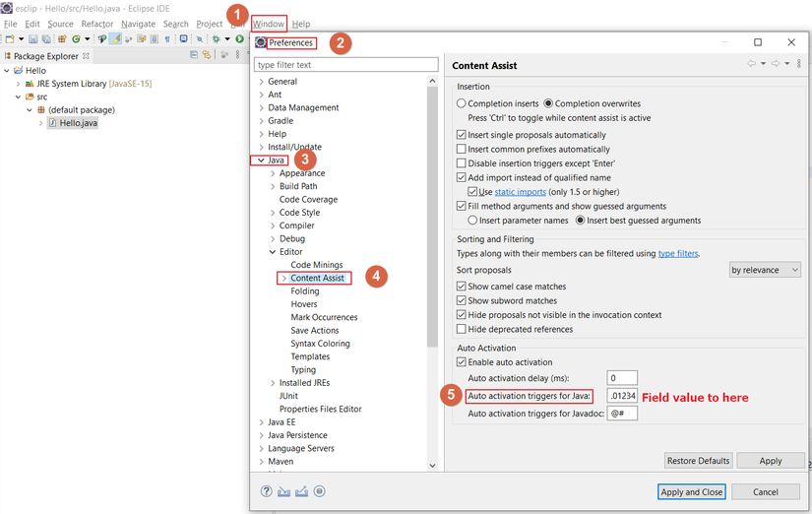Screen dimensions: 812x514
Task: Toggle Show subword matches checkbox
Action: (462, 300)
